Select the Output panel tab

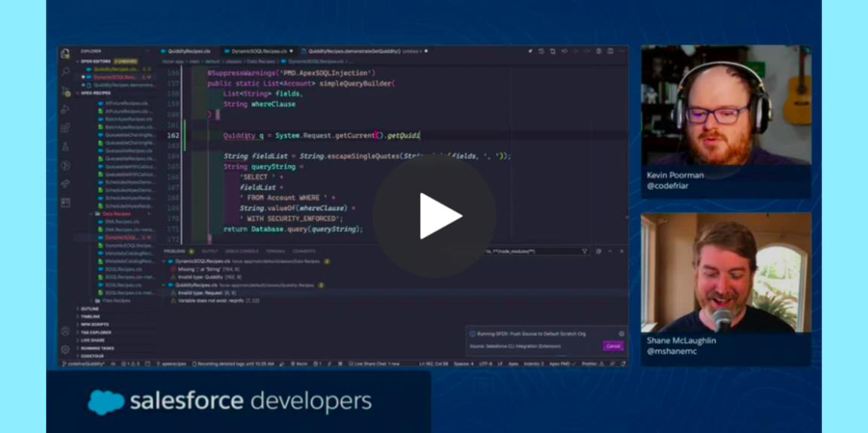pos(209,251)
